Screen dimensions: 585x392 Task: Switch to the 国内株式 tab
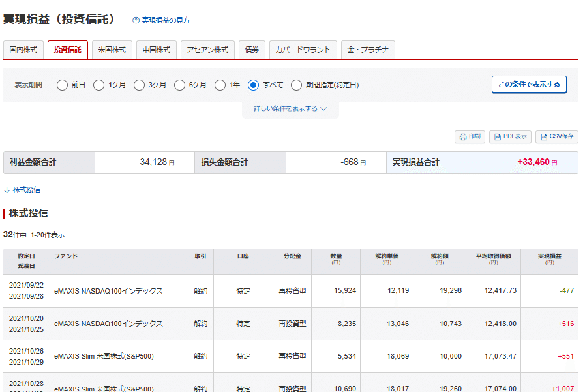[23, 50]
